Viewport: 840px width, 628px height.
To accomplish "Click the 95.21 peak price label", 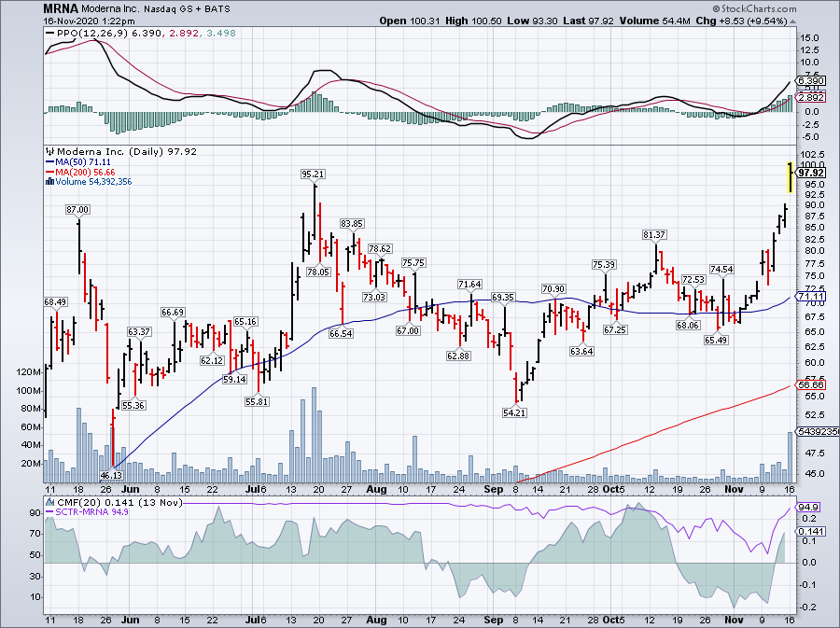I will 313,174.
